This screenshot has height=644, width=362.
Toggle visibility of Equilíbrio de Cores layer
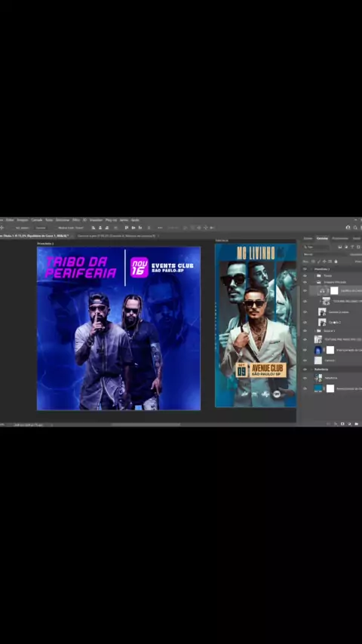pyautogui.click(x=305, y=291)
